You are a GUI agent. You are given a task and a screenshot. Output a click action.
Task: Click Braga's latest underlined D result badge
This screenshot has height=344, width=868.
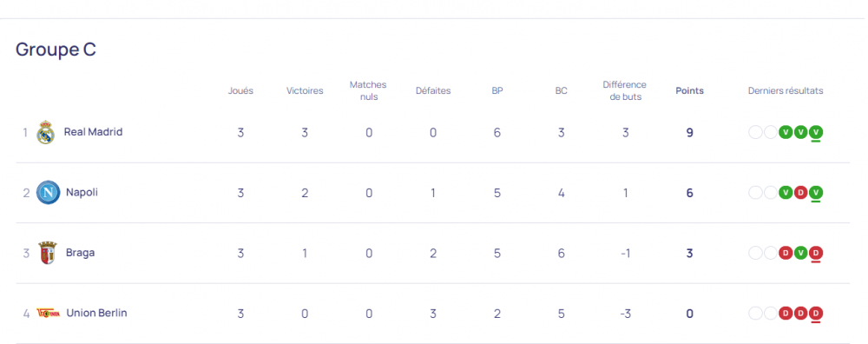click(x=816, y=253)
